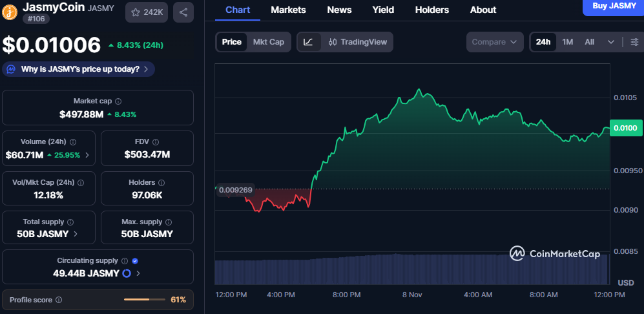Click the Profile score progress bar
644x314 pixels.
144,300
